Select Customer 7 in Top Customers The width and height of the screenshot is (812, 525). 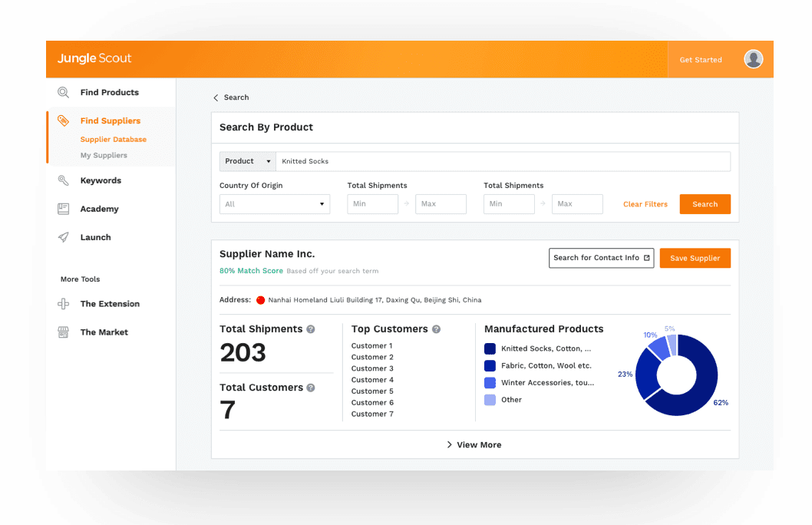click(372, 414)
